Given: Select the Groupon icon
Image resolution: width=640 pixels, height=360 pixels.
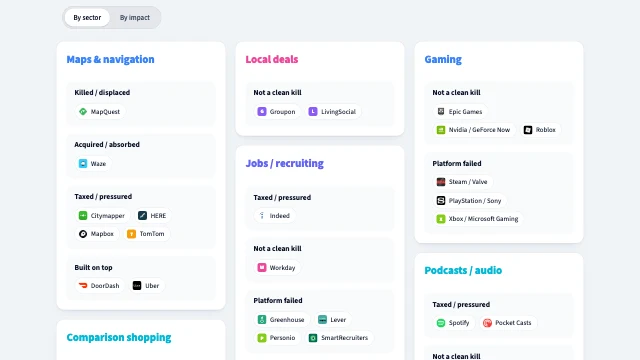Looking at the screenshot, I should point(262,111).
